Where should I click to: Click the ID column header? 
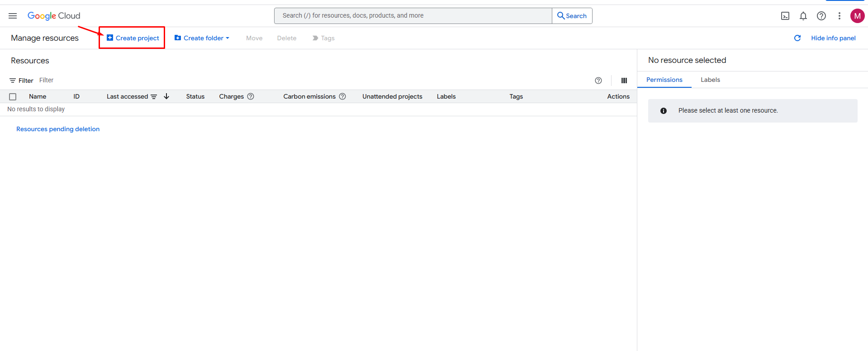pyautogui.click(x=76, y=96)
